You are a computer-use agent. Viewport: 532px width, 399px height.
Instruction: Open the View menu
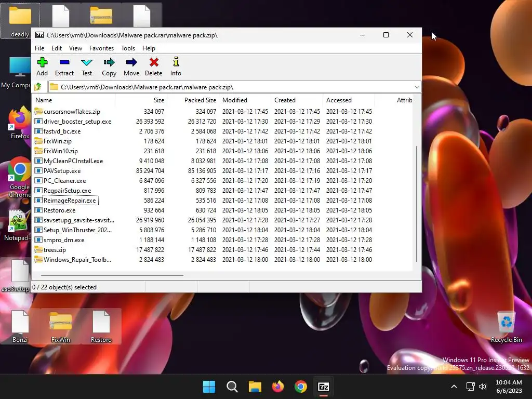click(x=75, y=48)
